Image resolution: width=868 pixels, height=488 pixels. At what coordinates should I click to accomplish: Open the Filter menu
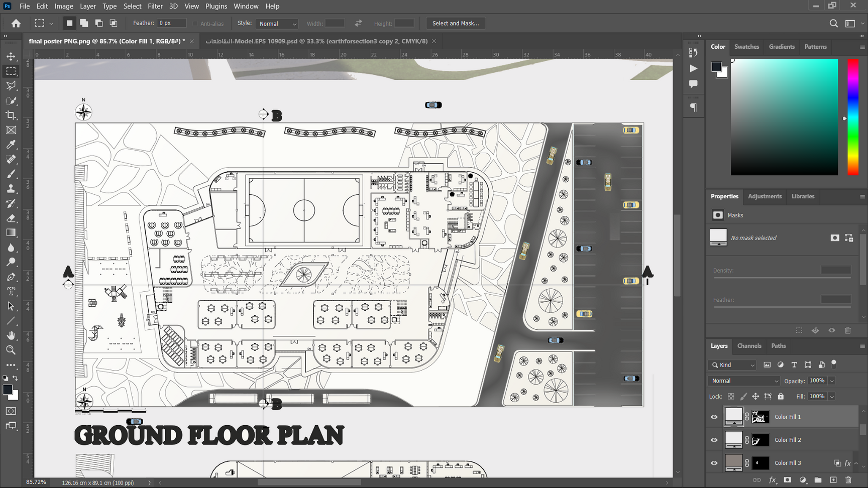(x=155, y=6)
